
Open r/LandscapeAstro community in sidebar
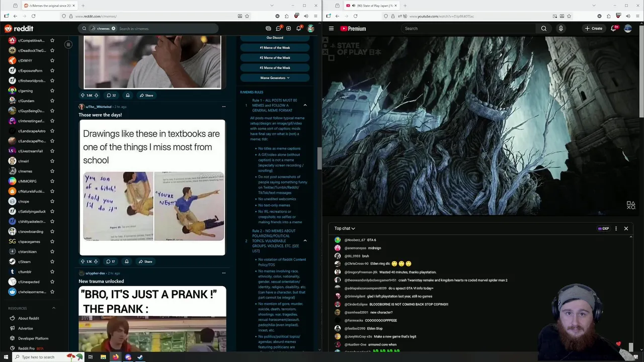tap(31, 131)
